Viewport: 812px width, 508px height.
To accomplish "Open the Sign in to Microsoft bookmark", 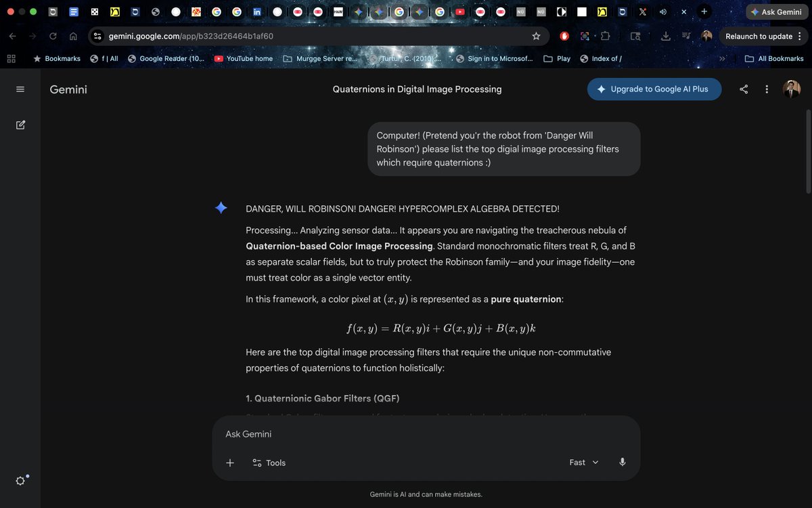I will (x=495, y=59).
